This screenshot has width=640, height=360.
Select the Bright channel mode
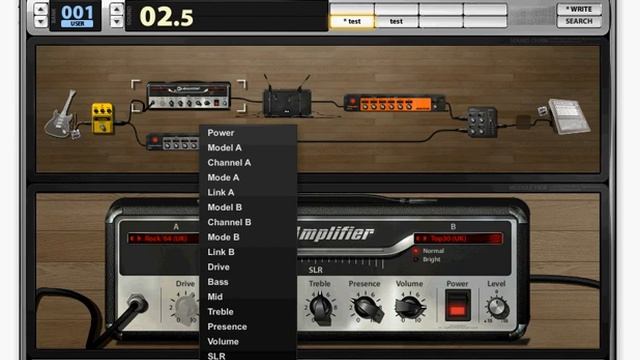pos(427,259)
